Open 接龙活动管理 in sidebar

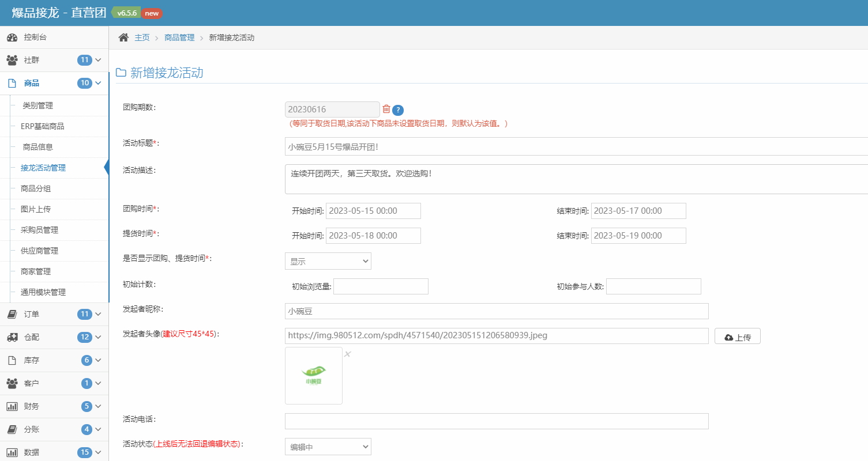(43, 168)
